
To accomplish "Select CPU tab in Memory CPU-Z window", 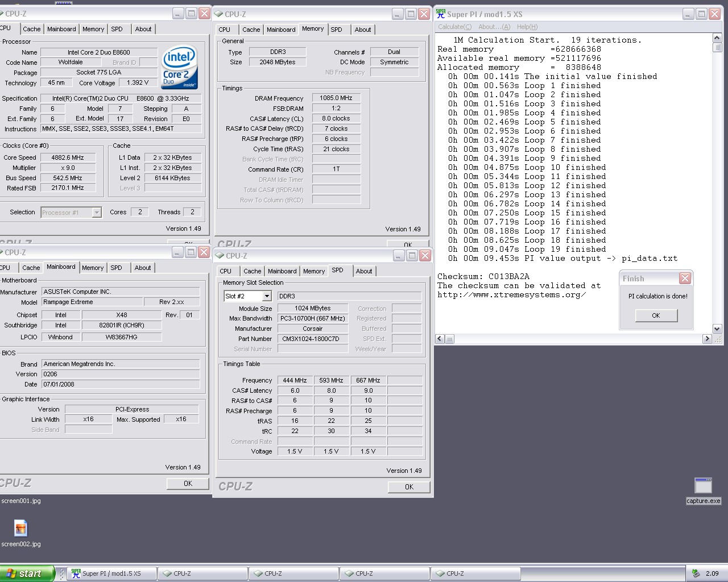I will [x=225, y=30].
